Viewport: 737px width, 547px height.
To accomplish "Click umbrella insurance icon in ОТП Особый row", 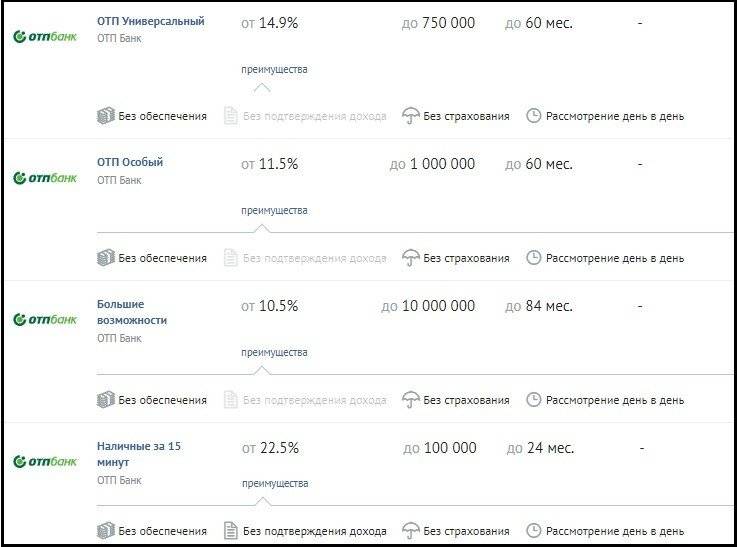I will tap(410, 258).
